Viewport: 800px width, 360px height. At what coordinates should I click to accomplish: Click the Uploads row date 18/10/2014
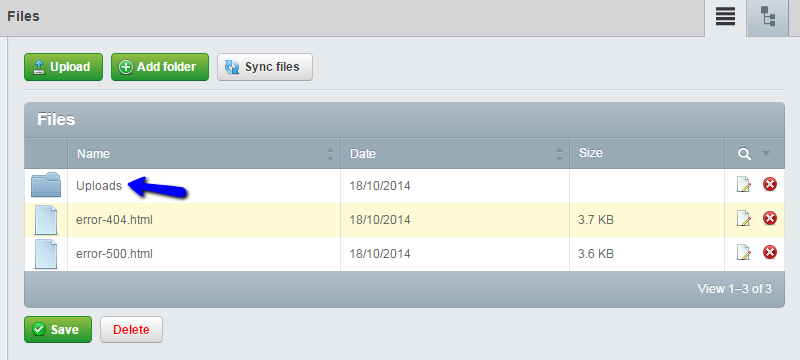[x=380, y=186]
